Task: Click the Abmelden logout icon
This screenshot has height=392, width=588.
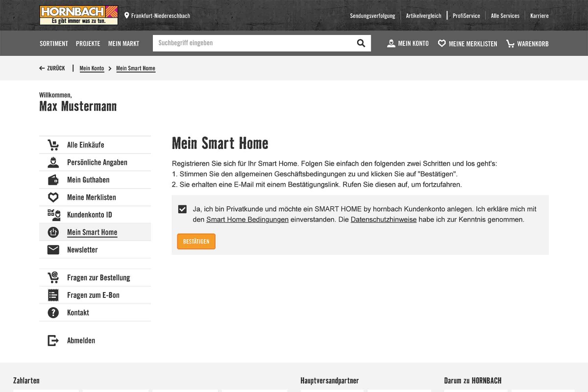Action: click(x=53, y=341)
